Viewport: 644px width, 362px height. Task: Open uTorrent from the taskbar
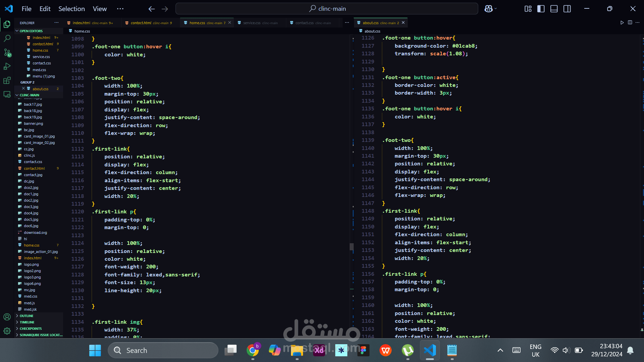pyautogui.click(x=407, y=350)
